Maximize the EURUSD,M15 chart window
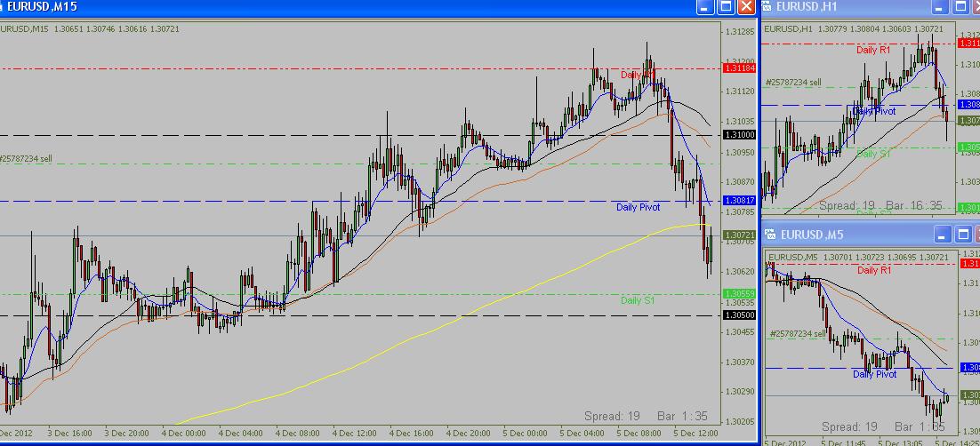The height and width of the screenshot is (446, 980). click(x=726, y=7)
